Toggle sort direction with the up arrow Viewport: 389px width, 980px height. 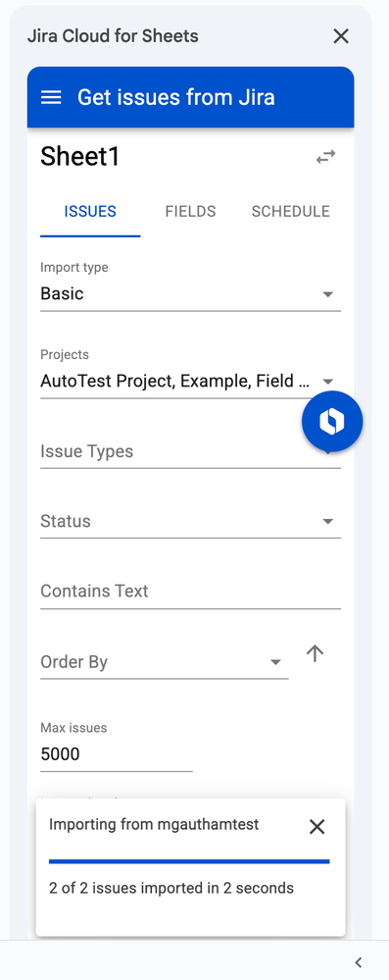coord(315,653)
